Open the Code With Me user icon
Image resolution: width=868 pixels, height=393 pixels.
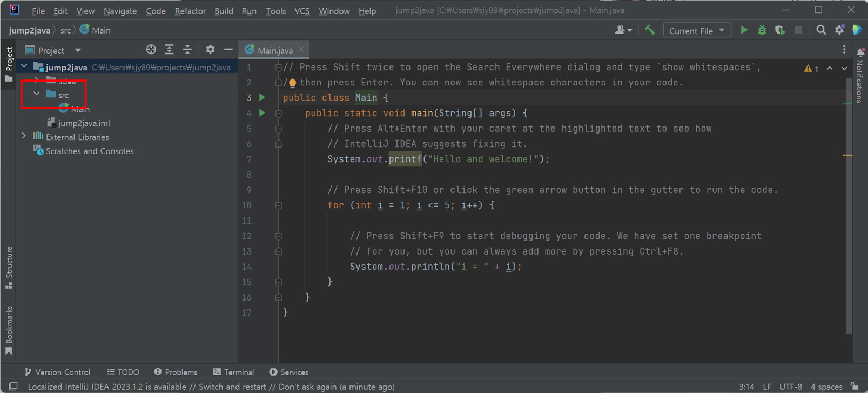pos(623,30)
